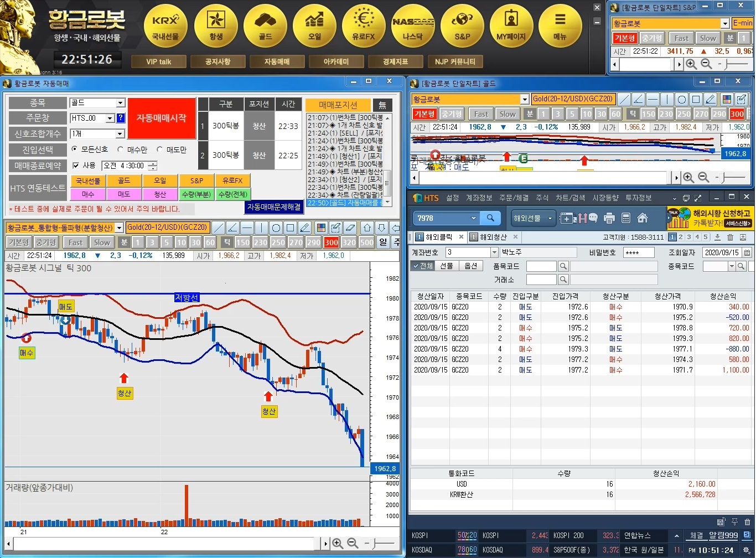
Task: Zoom in on the main chart with magnifier plus
Action: click(x=338, y=544)
